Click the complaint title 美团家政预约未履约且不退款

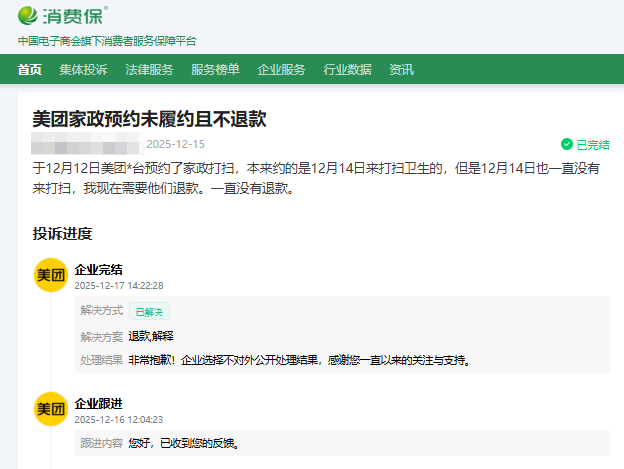click(x=149, y=119)
